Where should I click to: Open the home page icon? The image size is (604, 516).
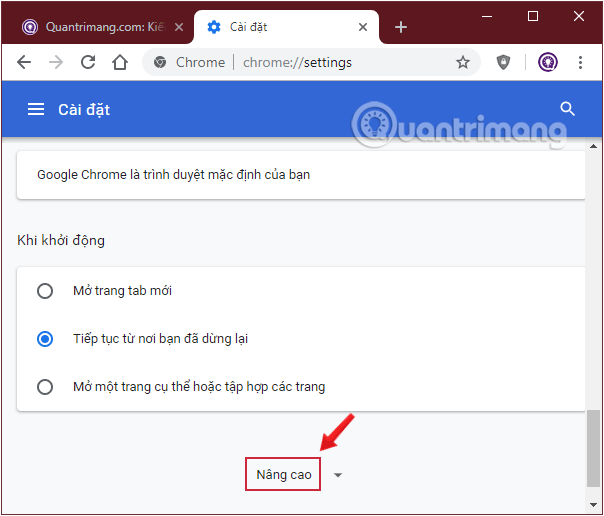120,62
